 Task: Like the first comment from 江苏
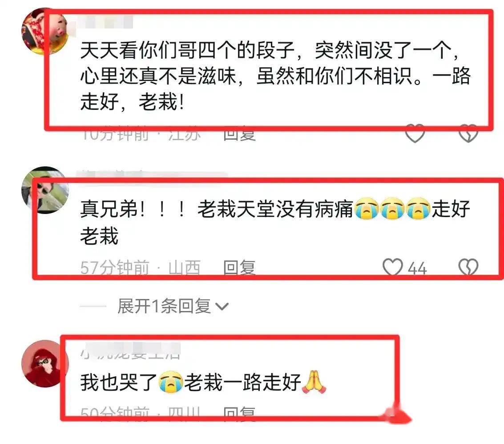click(415, 133)
